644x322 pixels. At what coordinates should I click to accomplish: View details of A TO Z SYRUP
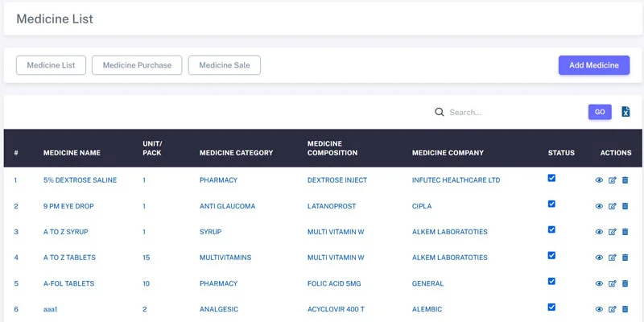[x=599, y=232]
